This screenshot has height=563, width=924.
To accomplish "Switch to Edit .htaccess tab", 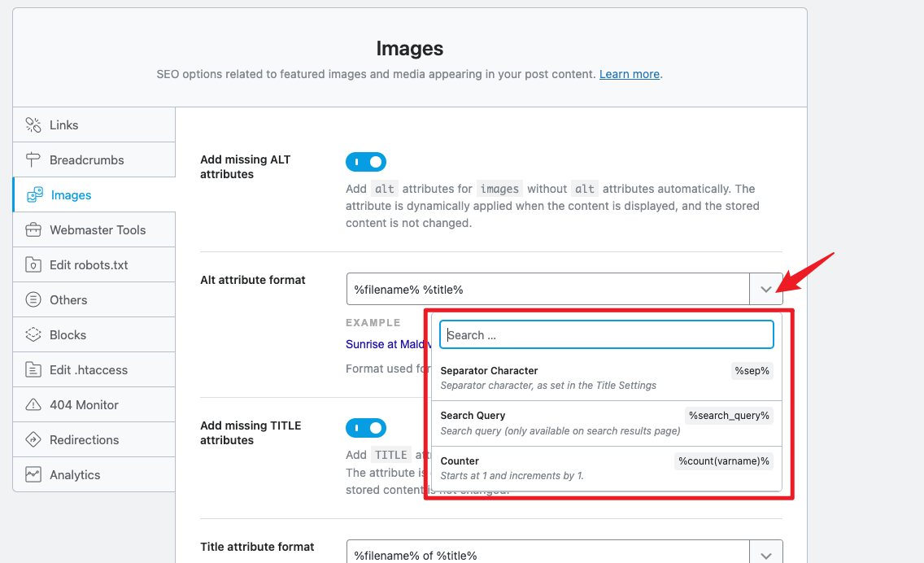I will tap(89, 370).
